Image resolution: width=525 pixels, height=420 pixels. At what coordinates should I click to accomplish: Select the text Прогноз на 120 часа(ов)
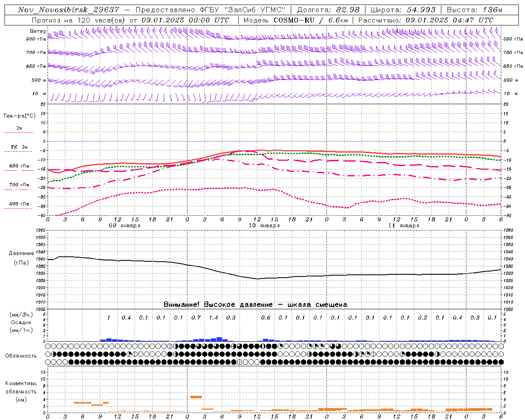pyautogui.click(x=79, y=20)
